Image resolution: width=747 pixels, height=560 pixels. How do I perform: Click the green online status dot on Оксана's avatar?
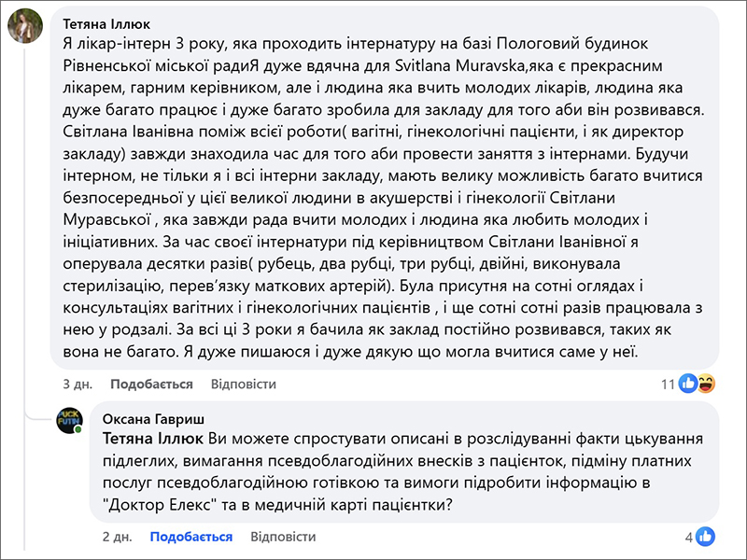(78, 430)
